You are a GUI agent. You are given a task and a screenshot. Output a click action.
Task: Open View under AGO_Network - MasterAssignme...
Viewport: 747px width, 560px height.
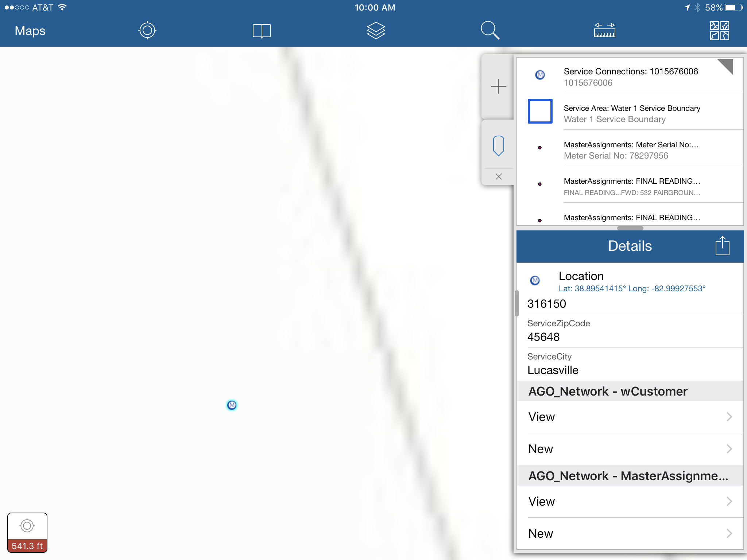click(630, 502)
